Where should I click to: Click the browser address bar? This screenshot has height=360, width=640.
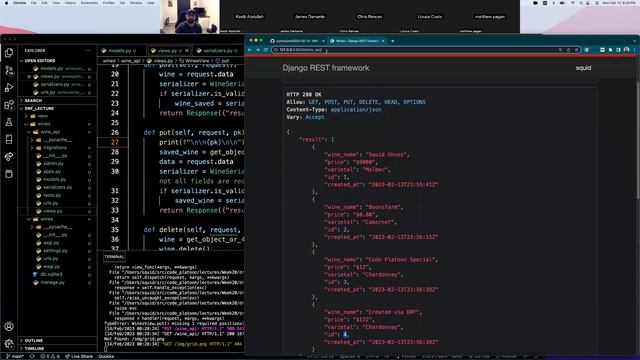pyautogui.click(x=426, y=50)
